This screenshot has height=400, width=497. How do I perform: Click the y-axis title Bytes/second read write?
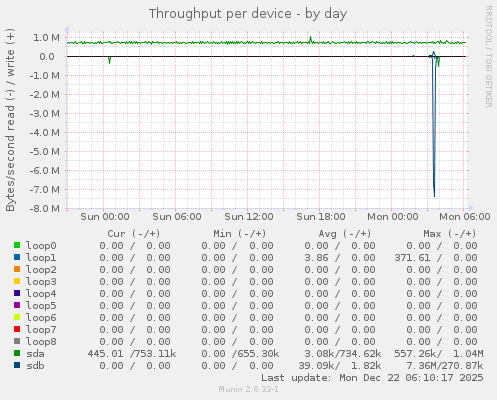click(x=10, y=120)
